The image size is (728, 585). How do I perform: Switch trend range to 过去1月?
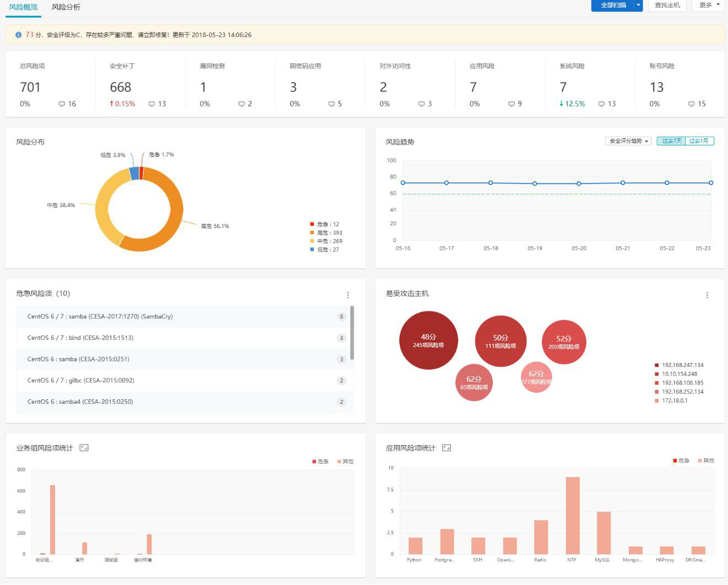(x=699, y=141)
